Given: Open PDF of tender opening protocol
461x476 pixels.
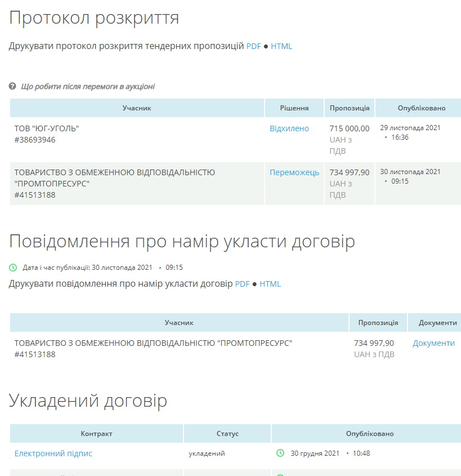Looking at the screenshot, I should pyautogui.click(x=253, y=46).
